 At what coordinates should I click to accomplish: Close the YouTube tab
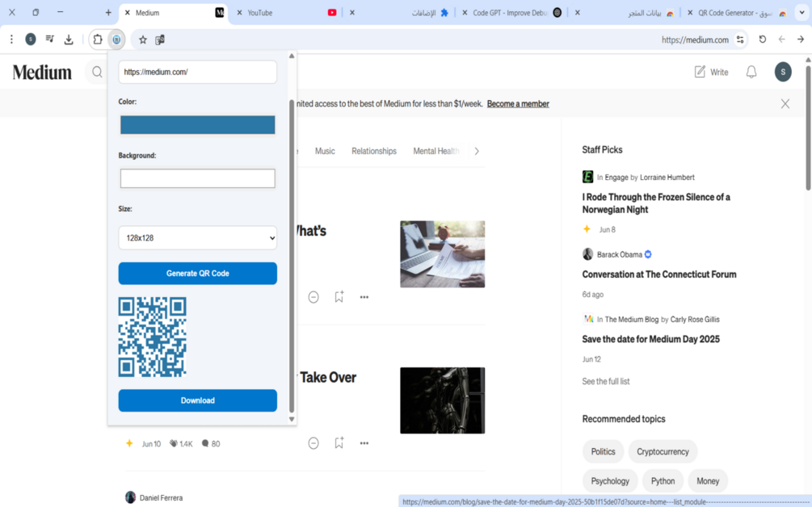tap(239, 12)
